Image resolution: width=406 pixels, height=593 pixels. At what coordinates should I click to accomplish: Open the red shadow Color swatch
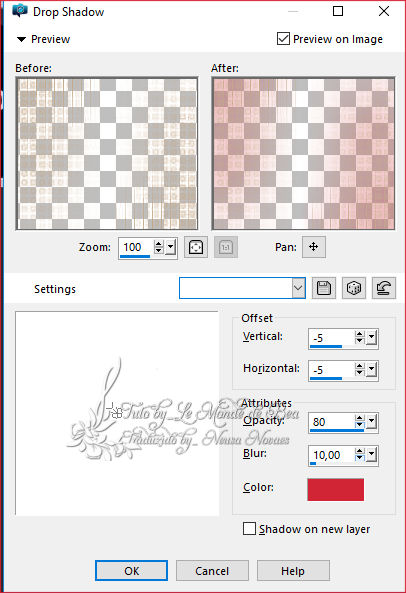pyautogui.click(x=336, y=489)
